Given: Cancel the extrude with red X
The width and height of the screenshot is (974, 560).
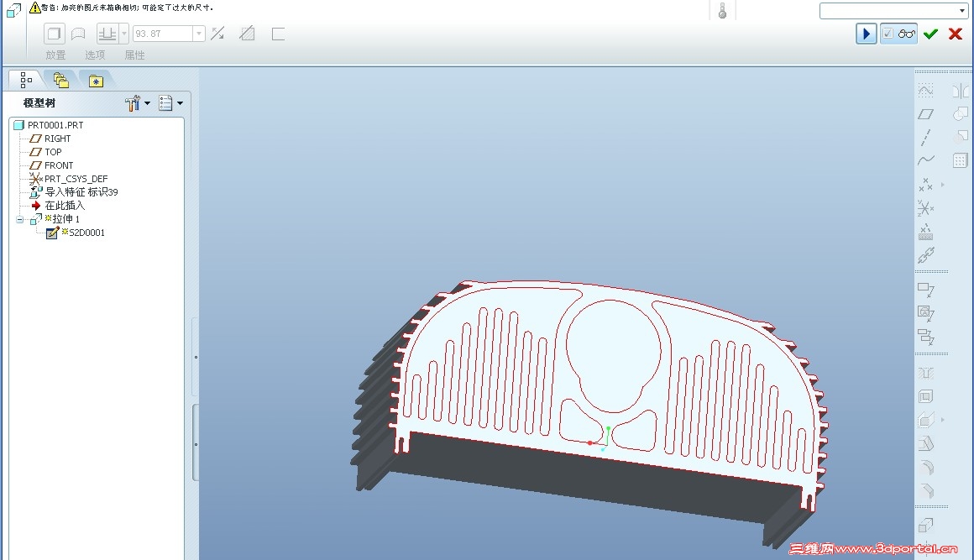Looking at the screenshot, I should pyautogui.click(x=956, y=34).
